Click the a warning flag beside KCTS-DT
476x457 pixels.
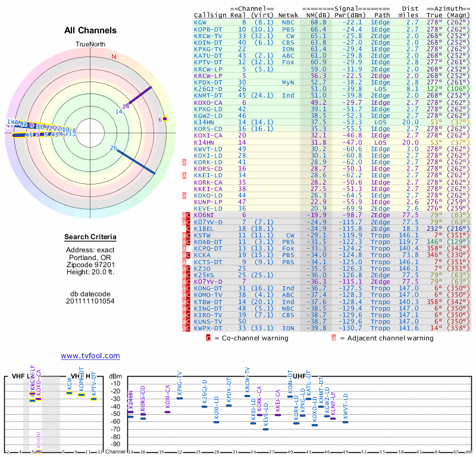click(x=184, y=262)
